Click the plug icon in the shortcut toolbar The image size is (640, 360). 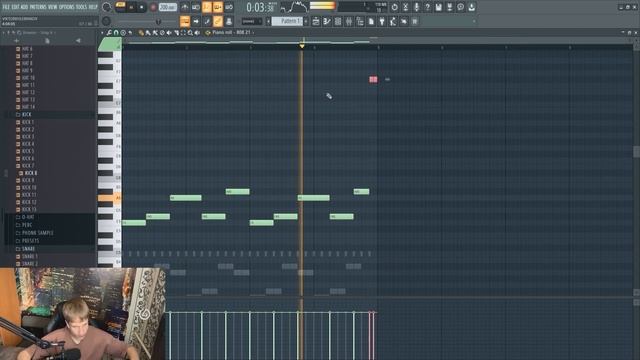382,21
